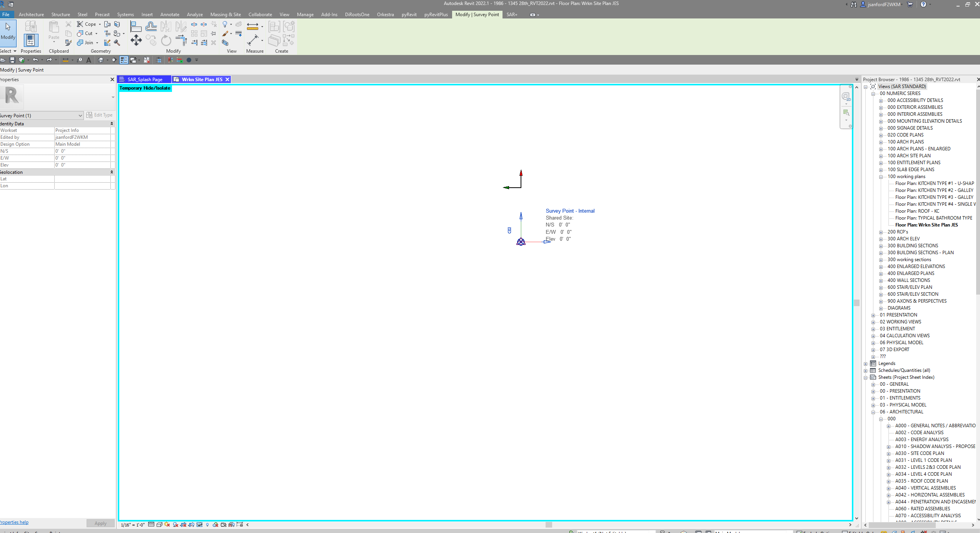
Task: Toggle Temporary Hide/Isolate glasses icon
Action: 199,525
